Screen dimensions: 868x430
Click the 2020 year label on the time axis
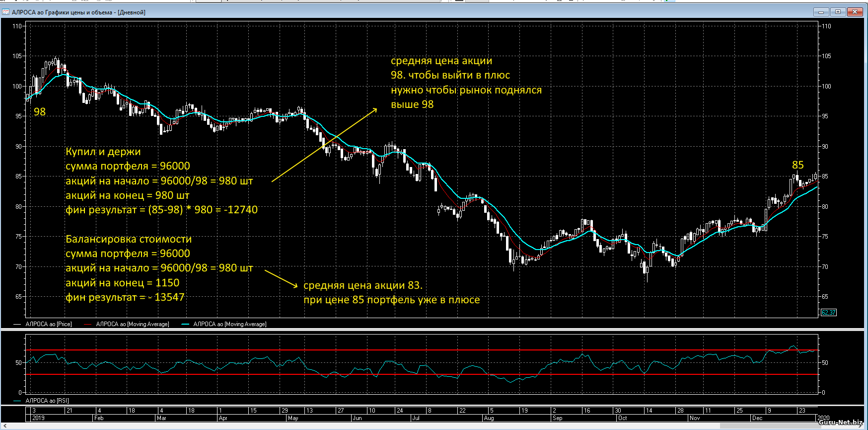click(x=823, y=418)
